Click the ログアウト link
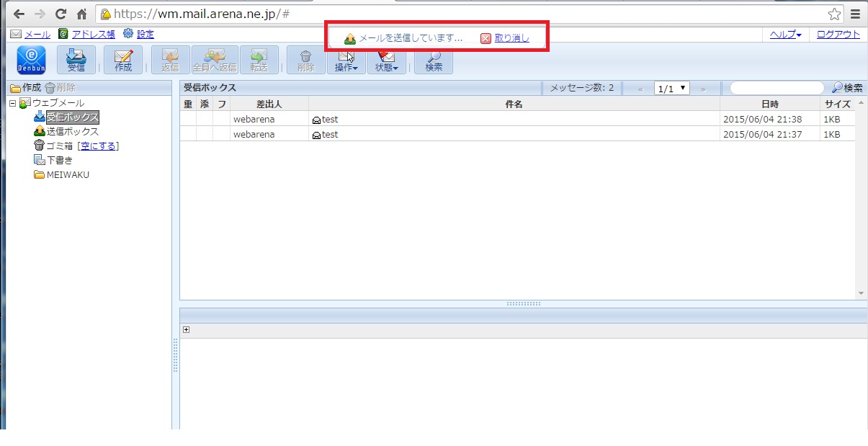This screenshot has width=868, height=446. point(838,34)
